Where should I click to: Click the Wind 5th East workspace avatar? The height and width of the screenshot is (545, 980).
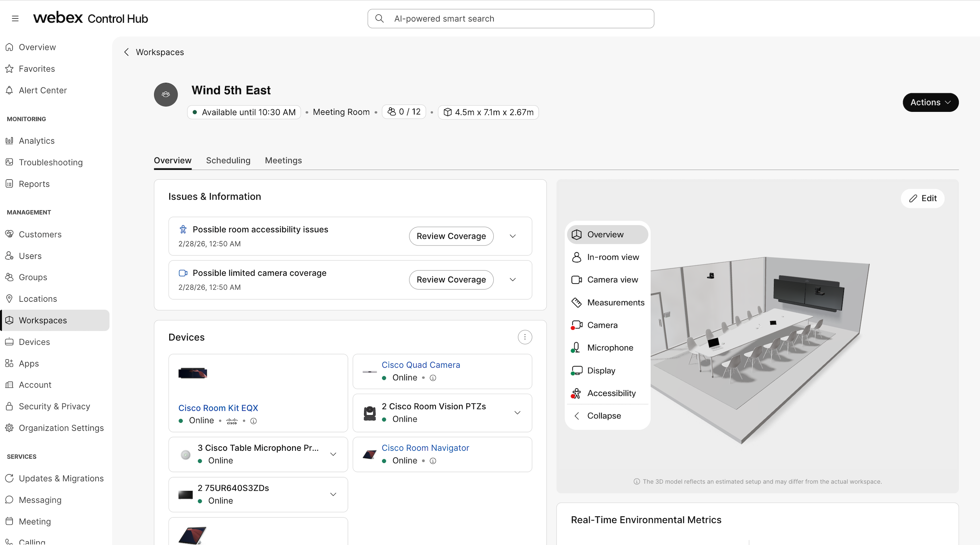click(166, 95)
